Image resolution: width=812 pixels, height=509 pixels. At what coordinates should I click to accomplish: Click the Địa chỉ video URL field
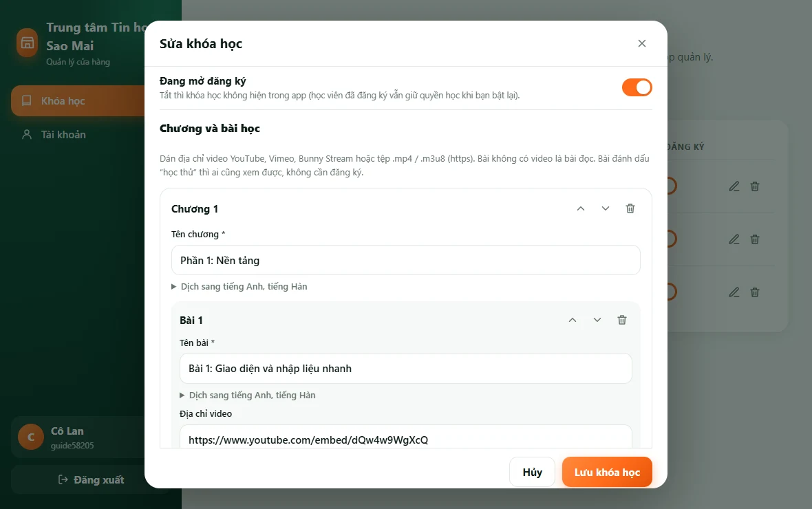[406, 437]
